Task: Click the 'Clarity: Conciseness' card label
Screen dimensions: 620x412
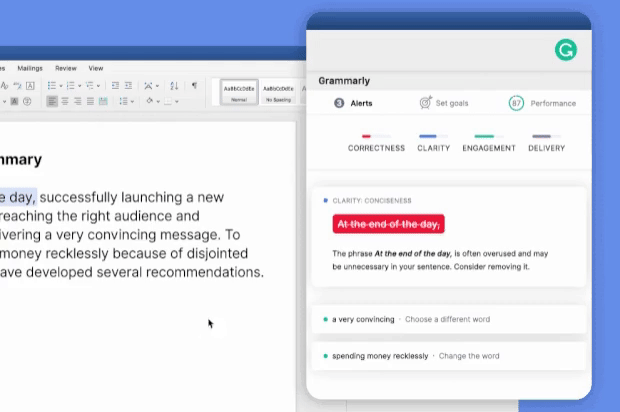Action: click(372, 200)
